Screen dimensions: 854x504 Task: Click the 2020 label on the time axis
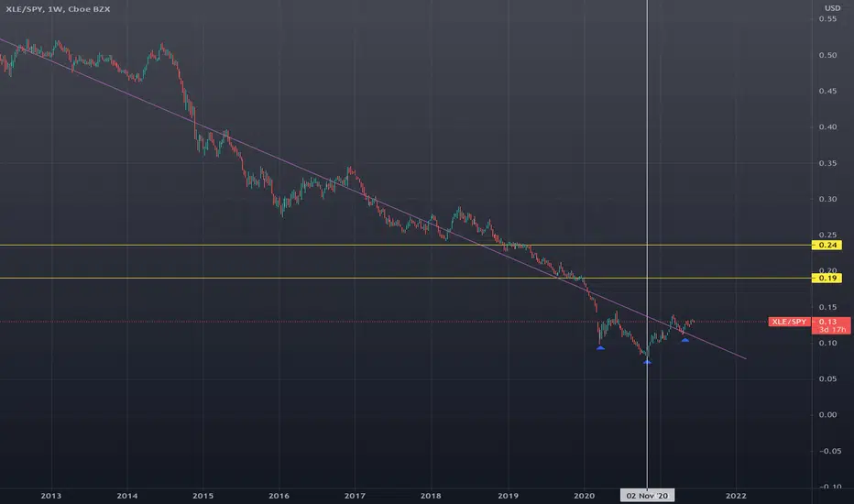click(x=584, y=495)
